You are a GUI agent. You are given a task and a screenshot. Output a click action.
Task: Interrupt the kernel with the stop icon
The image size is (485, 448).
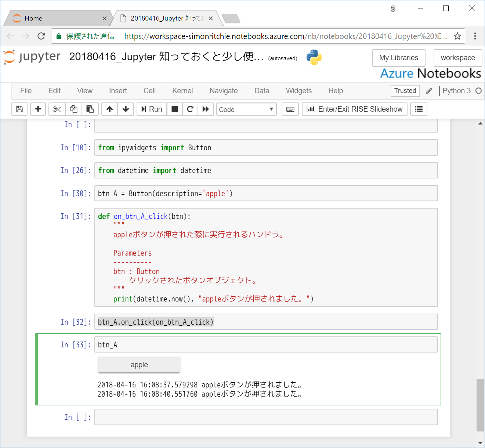[174, 109]
